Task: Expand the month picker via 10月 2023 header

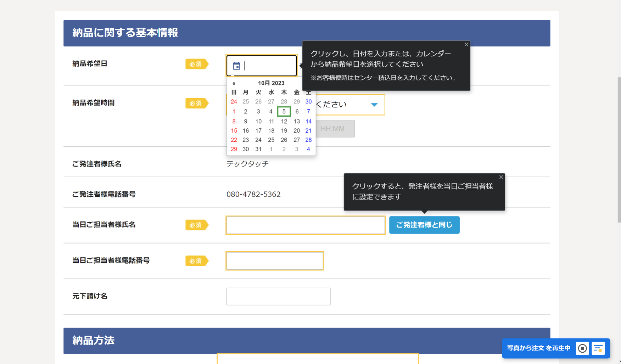Action: (x=271, y=83)
